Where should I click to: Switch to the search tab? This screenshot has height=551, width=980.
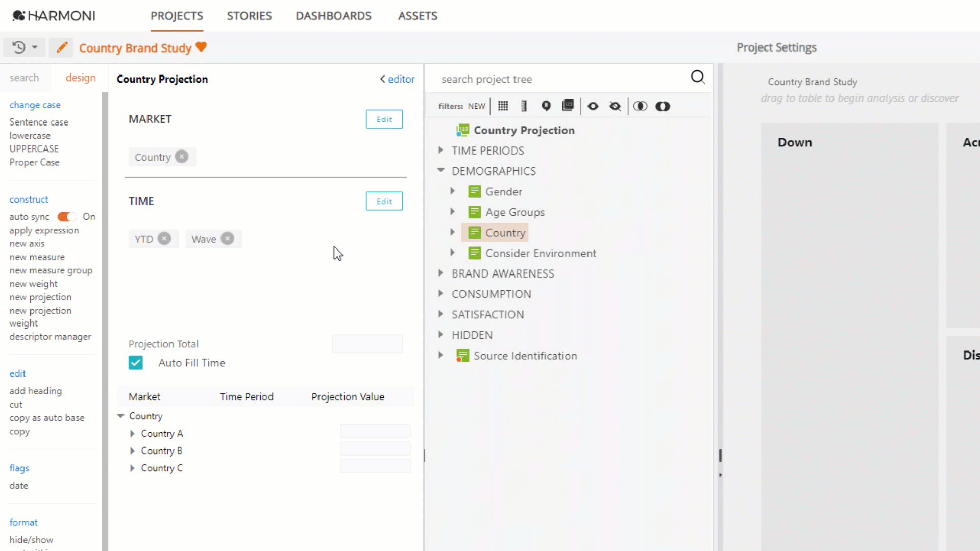point(24,78)
